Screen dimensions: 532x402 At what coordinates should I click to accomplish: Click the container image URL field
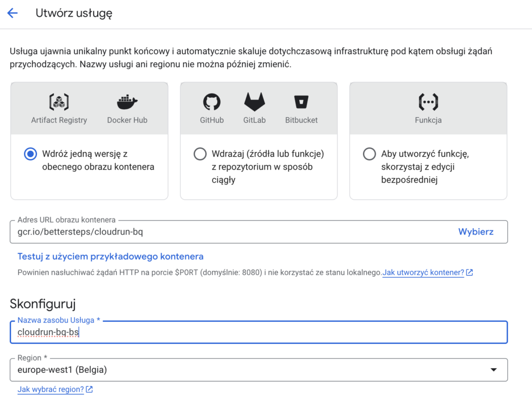point(229,232)
